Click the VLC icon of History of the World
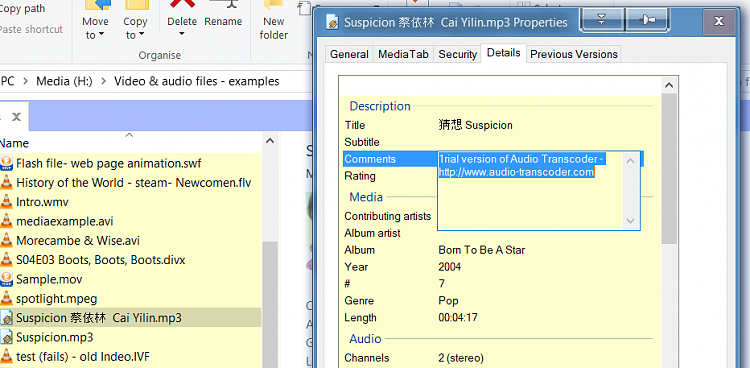Image resolution: width=750 pixels, height=368 pixels. tap(6, 182)
